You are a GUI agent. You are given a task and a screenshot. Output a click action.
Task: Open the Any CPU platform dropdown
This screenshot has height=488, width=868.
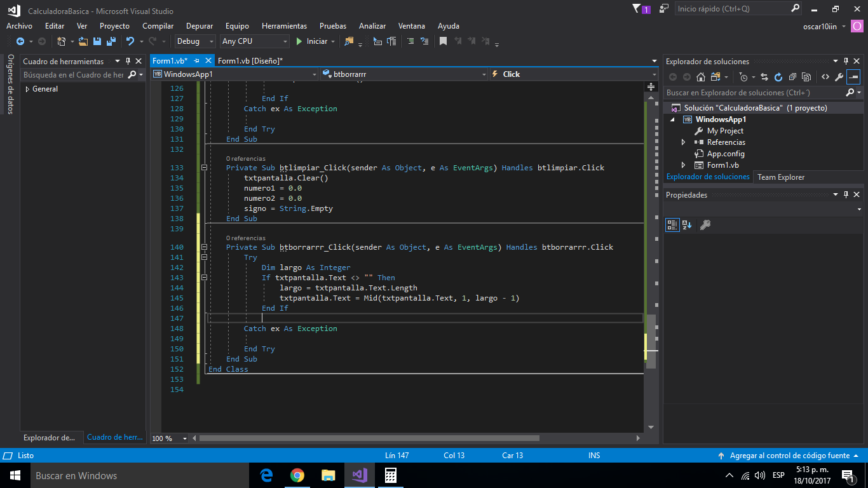point(255,41)
